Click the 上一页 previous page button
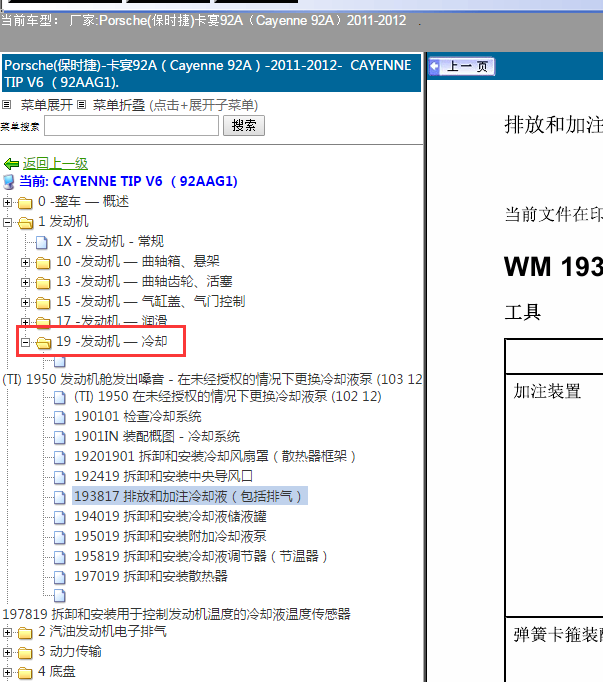 pos(462,67)
